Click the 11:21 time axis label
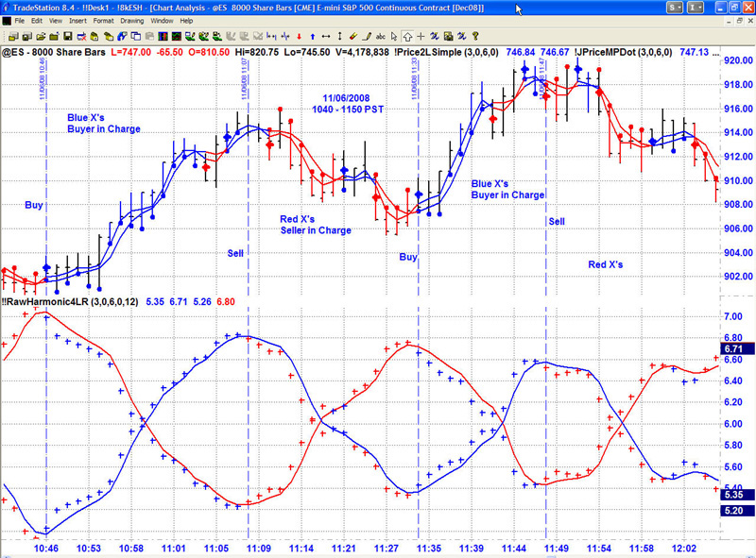The image size is (756, 558). click(x=344, y=549)
